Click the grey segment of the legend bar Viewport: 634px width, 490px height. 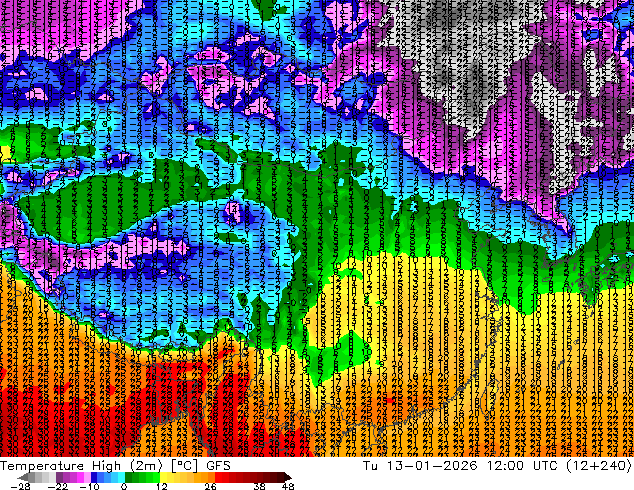click(37, 477)
